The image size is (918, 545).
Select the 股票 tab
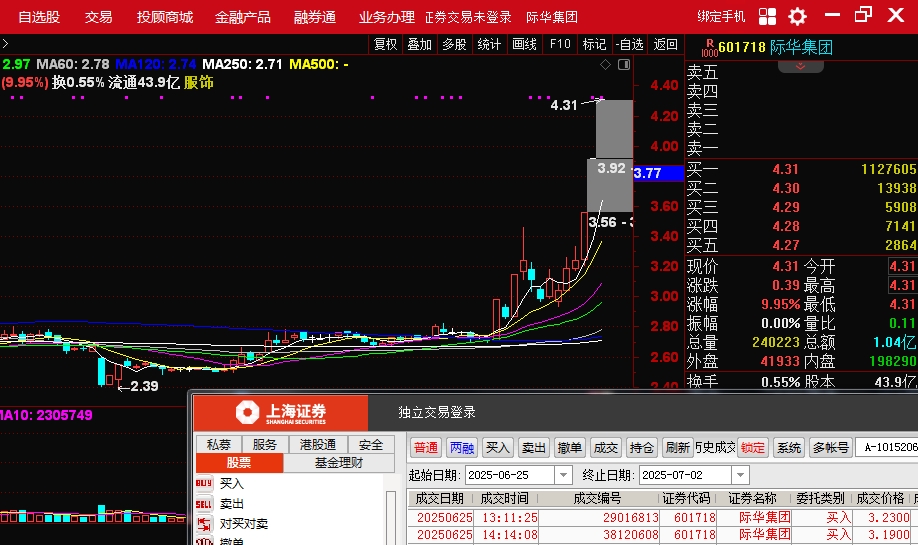point(239,462)
